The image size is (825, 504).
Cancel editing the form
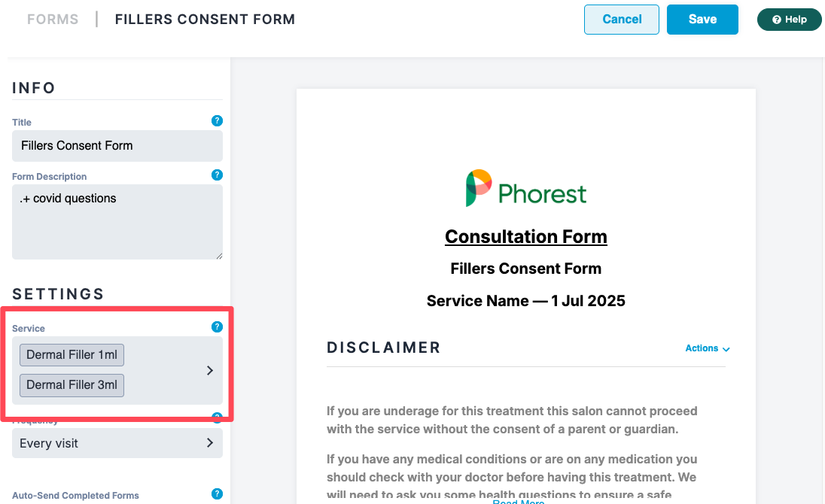tap(621, 20)
